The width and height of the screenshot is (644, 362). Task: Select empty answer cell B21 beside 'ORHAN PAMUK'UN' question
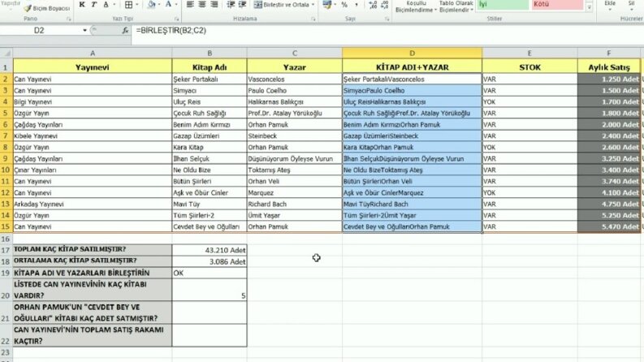210,312
